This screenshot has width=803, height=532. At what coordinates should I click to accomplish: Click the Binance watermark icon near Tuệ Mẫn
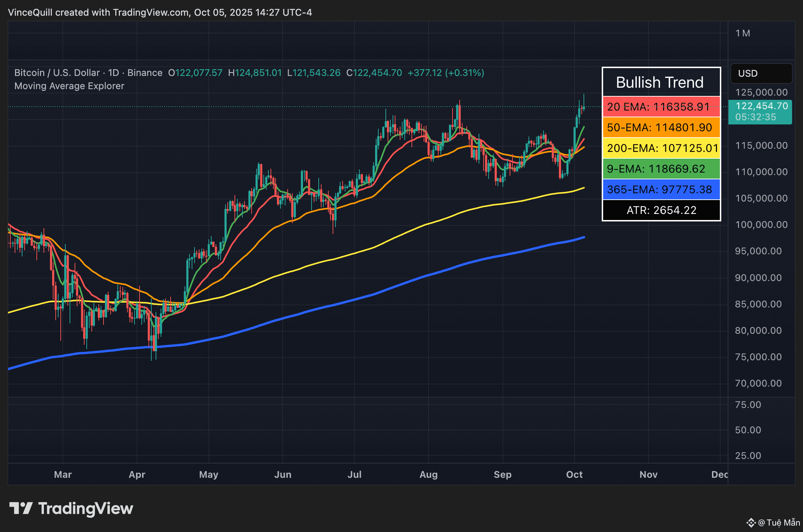coord(751,523)
